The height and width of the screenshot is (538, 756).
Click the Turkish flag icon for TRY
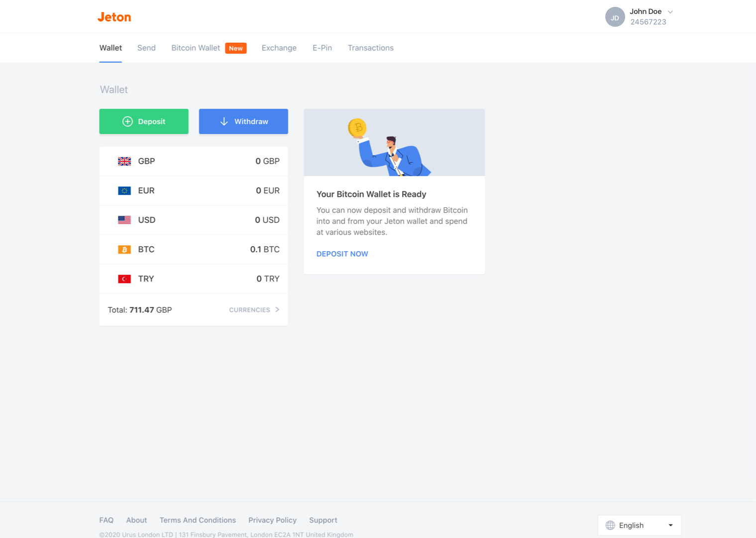[124, 278]
